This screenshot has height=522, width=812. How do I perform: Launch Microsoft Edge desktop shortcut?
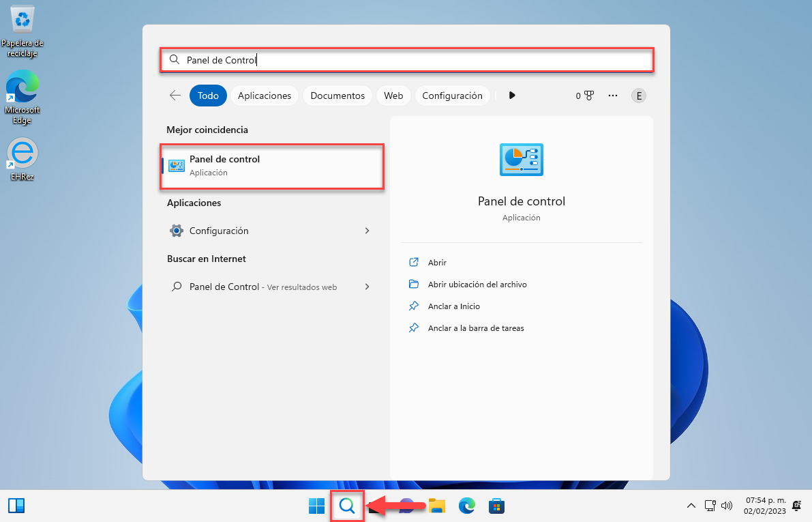click(22, 98)
